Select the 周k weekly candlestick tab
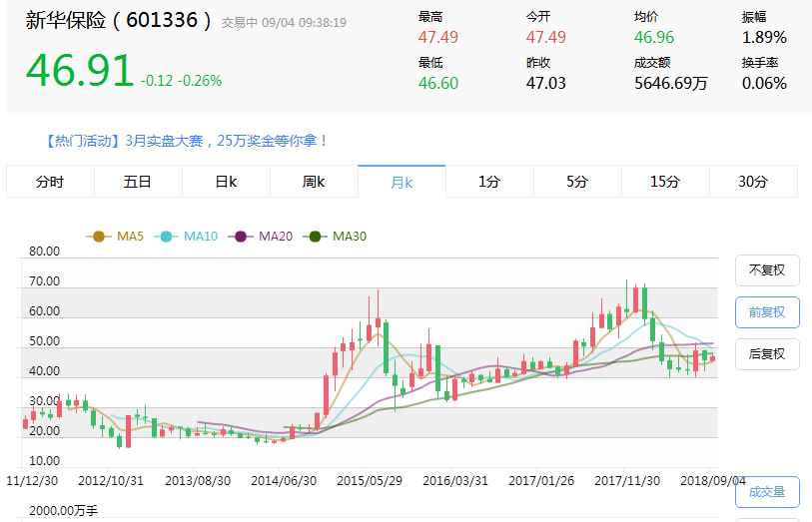 pyautogui.click(x=314, y=182)
